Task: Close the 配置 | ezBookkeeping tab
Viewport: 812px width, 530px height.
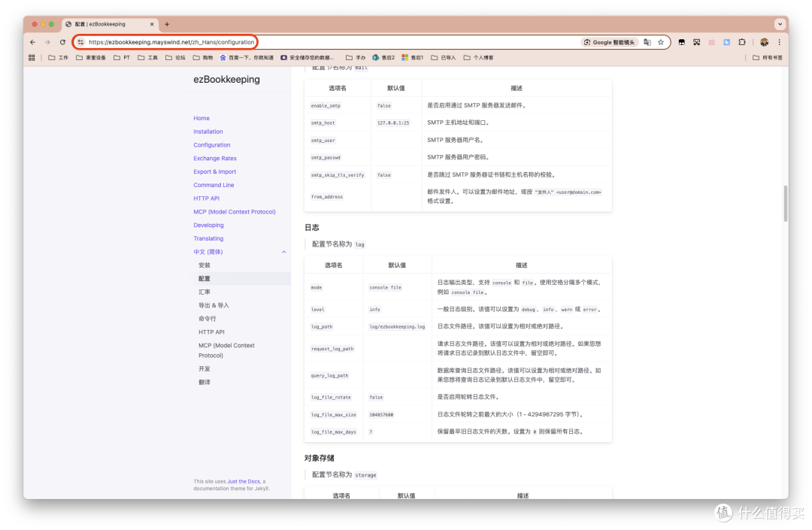Action: click(152, 24)
